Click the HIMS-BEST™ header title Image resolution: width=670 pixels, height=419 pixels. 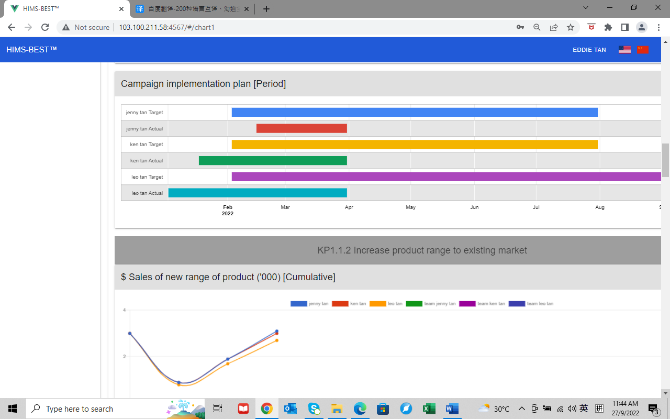(32, 49)
